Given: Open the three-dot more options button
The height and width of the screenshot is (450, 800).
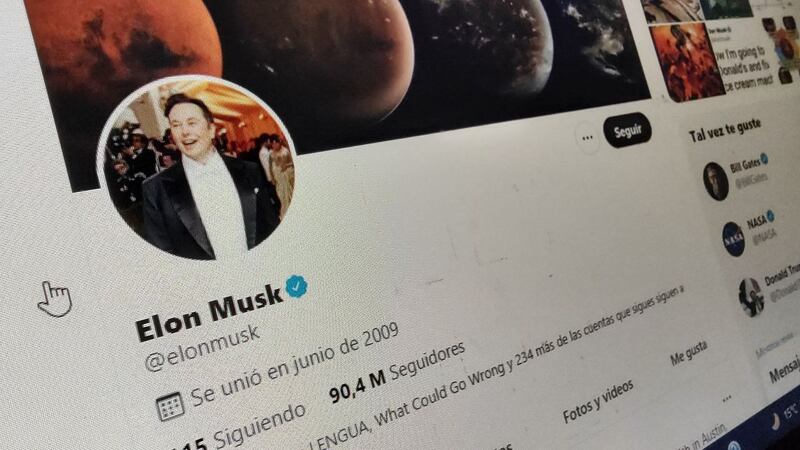Looking at the screenshot, I should pos(587,137).
